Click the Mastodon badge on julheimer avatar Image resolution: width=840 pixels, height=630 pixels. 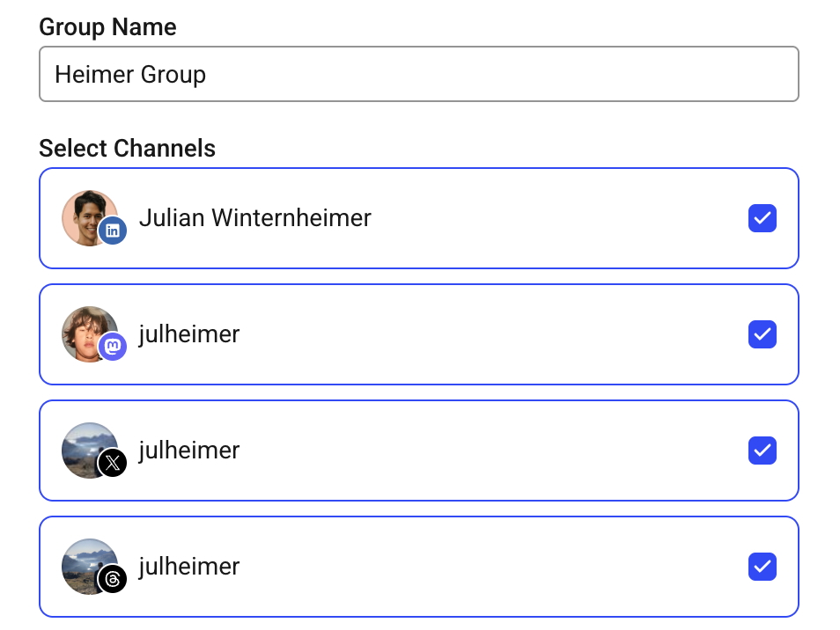click(x=113, y=347)
